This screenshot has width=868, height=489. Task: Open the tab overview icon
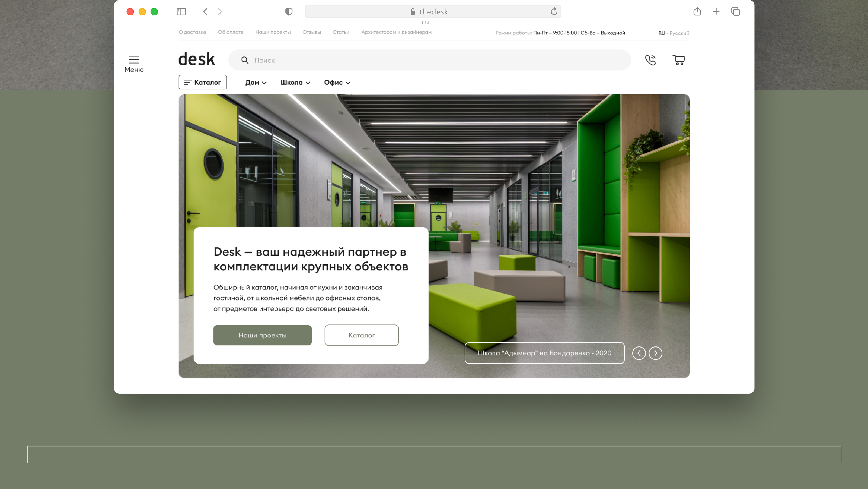pos(735,12)
